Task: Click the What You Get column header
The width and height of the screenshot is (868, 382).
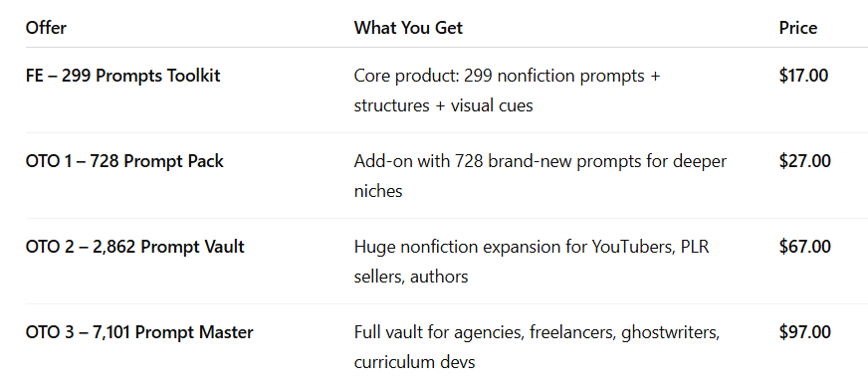Action: point(408,28)
